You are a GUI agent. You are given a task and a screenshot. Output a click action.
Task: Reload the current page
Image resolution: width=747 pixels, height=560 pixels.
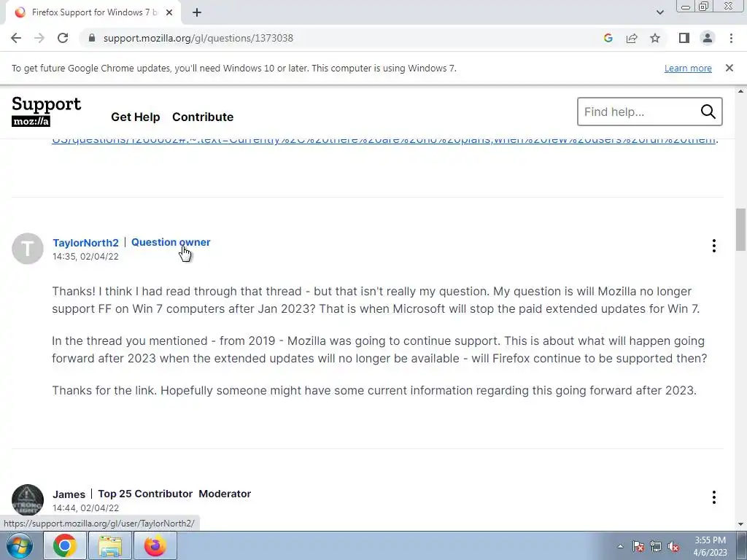(x=63, y=38)
